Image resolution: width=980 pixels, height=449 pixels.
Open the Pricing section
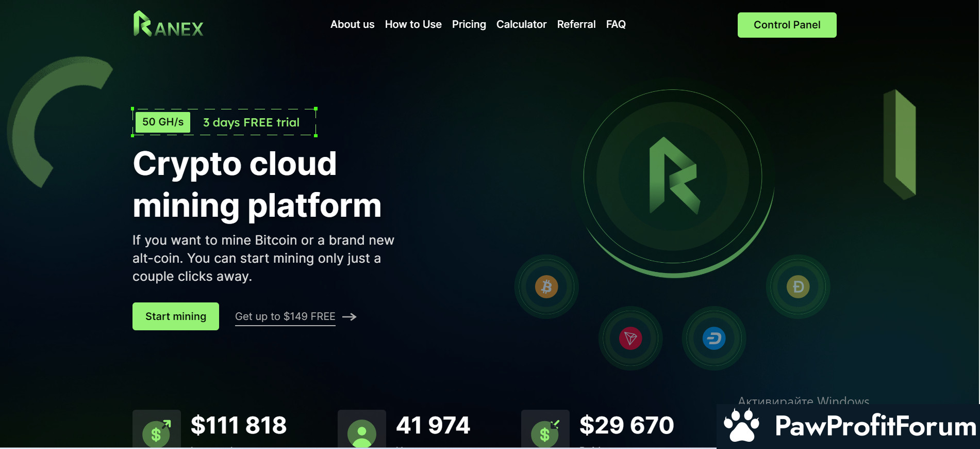tap(469, 24)
